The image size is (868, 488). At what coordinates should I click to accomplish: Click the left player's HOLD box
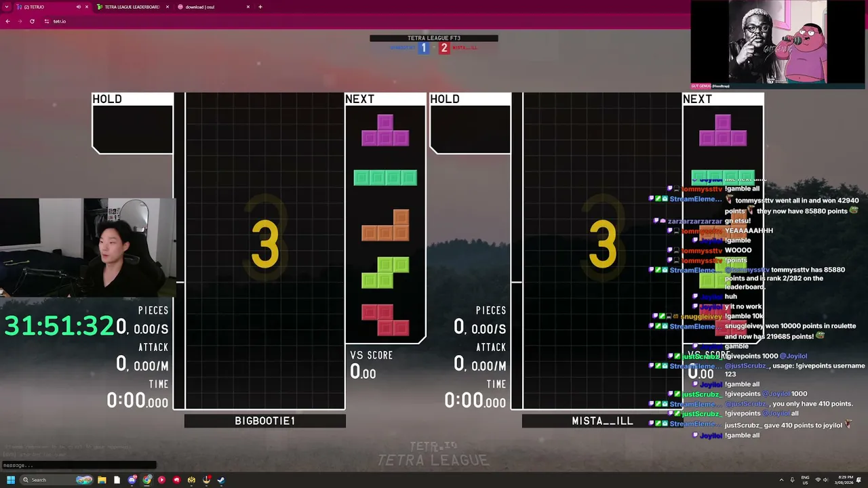(x=132, y=123)
